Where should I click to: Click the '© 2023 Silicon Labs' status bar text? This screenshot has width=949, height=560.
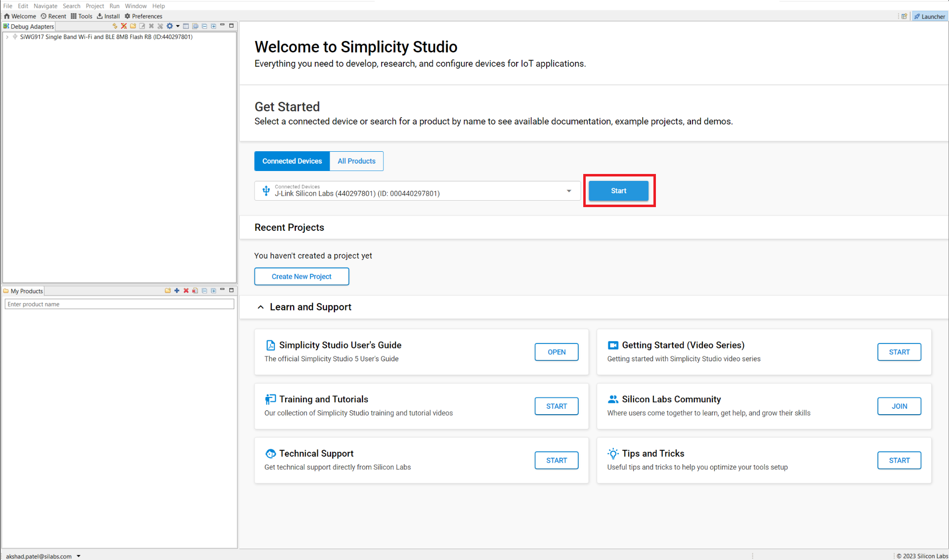point(922,556)
